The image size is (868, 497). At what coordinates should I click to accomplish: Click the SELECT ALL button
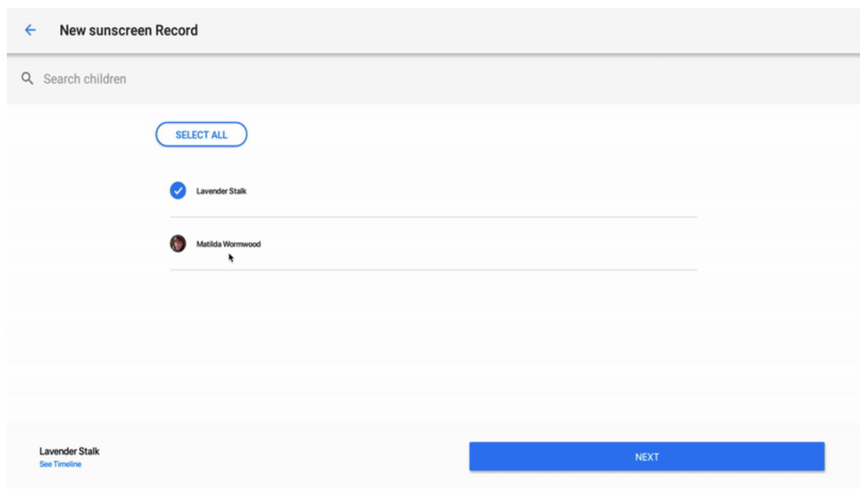201,135
